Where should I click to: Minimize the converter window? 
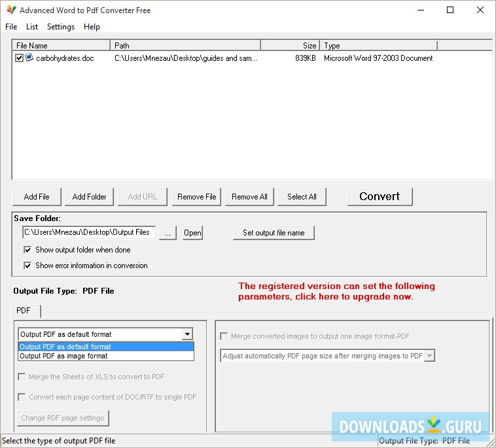tap(421, 10)
